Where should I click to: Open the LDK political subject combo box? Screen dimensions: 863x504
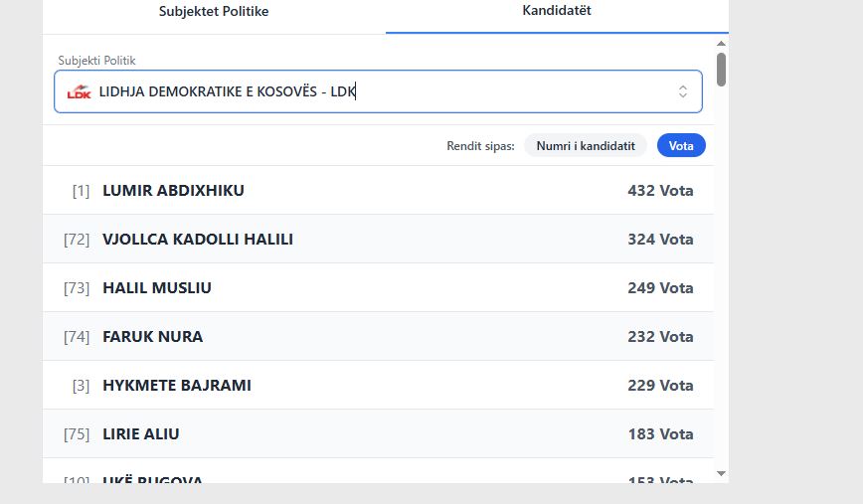click(x=378, y=91)
